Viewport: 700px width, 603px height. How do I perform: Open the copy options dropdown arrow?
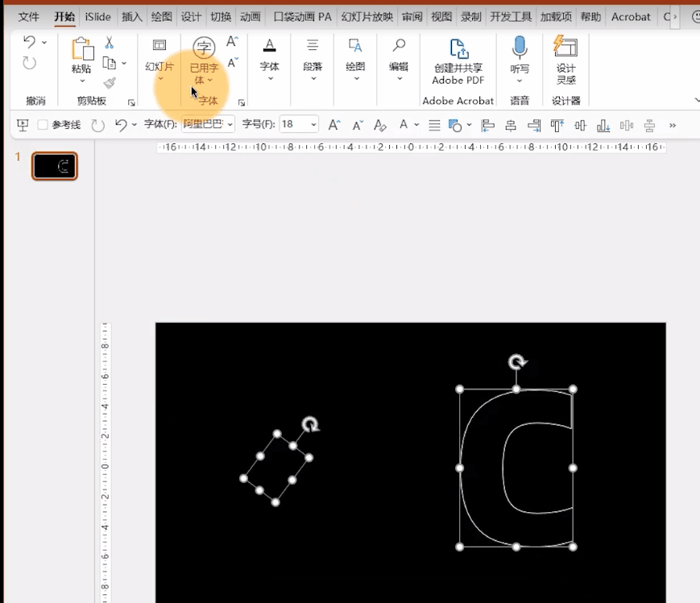(x=124, y=64)
